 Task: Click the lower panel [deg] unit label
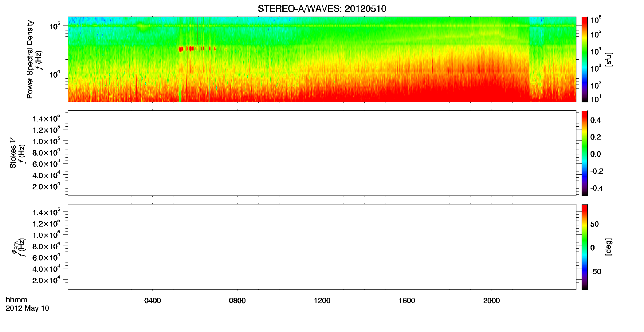[x=609, y=247]
